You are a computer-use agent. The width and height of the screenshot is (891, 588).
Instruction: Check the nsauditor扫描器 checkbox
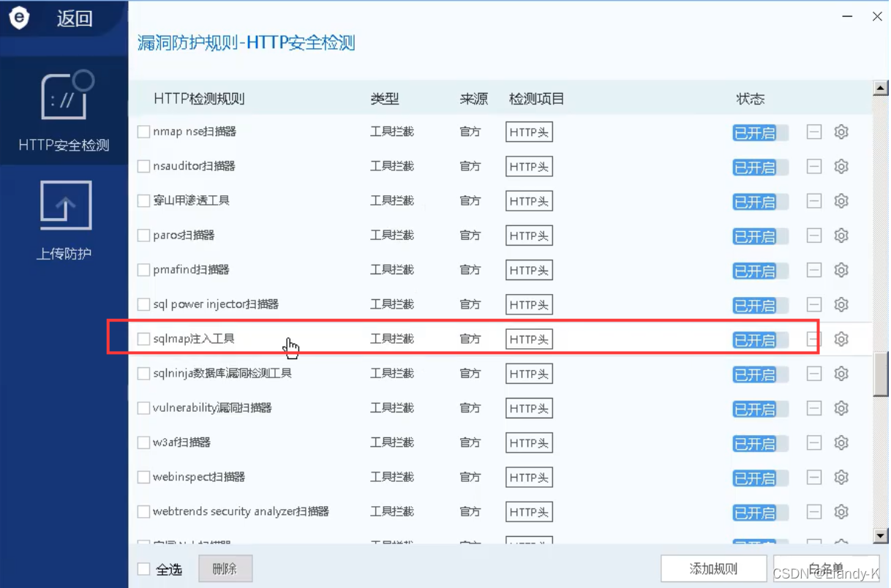[x=143, y=167]
